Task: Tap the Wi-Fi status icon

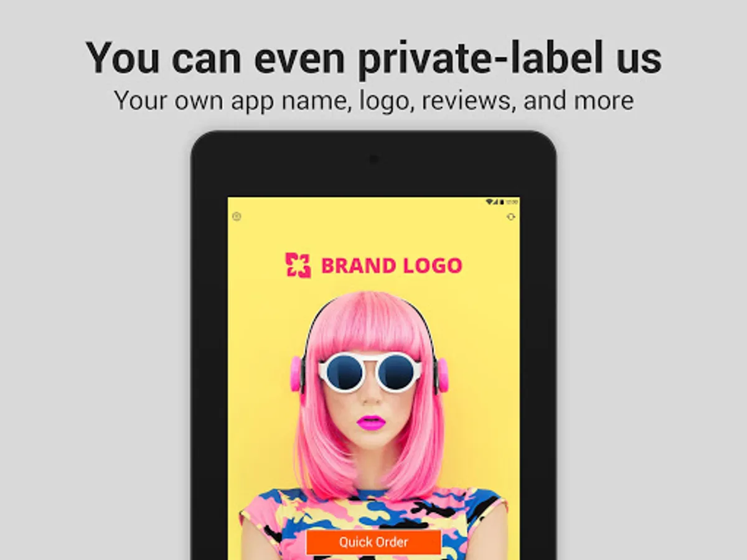Action: coord(489,202)
